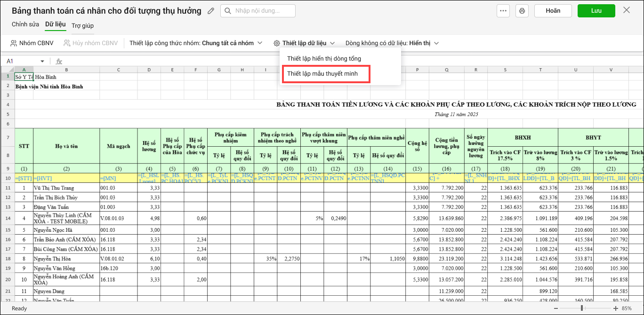Viewport: 644px width, 315px height.
Task: Close the salary table editor with X
Action: click(627, 10)
